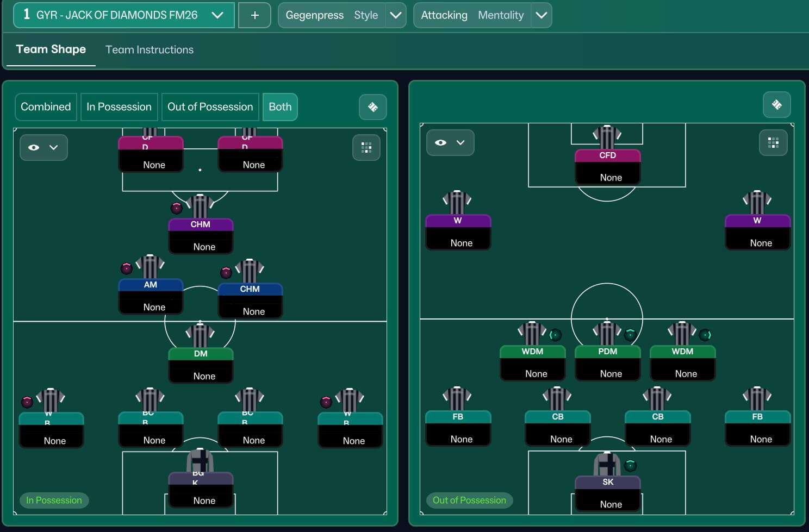This screenshot has width=809, height=532.
Task: Open the Gegenpress Style dropdown
Action: coord(395,15)
